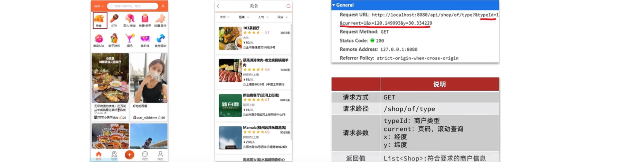Click the user profile icon in orange header

(x=163, y=6)
